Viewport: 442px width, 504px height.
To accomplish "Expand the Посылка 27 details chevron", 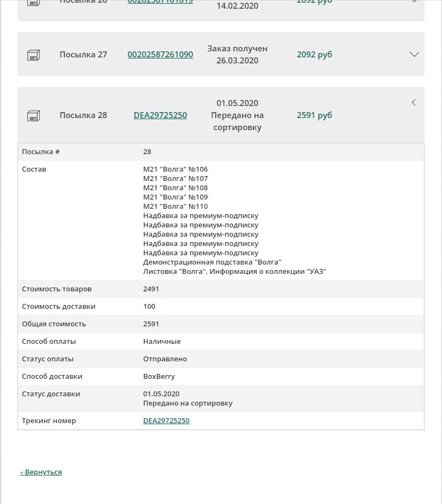I will (x=414, y=54).
